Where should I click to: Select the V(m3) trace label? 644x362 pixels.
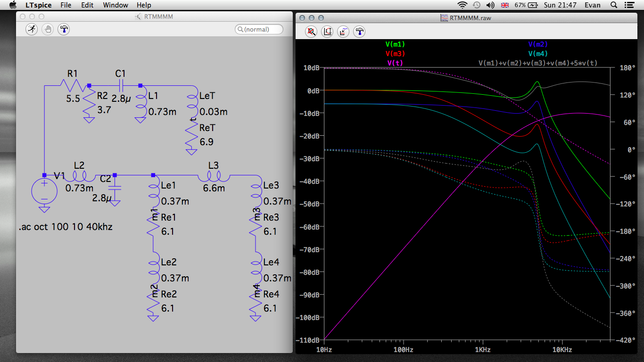coord(395,54)
